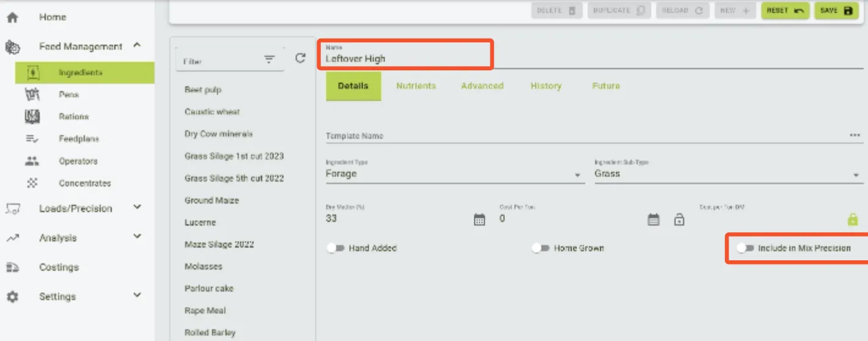Open the Dry Matter calendar icon
Viewport: 868px width, 341px height.
(x=480, y=220)
